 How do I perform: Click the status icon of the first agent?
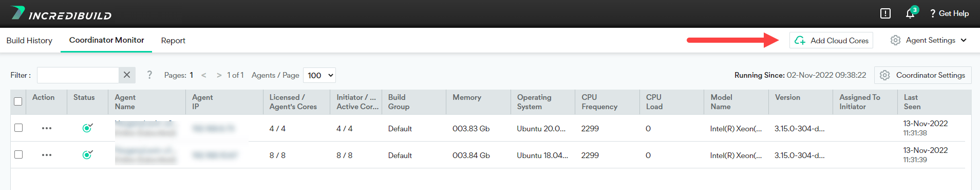coord(87,128)
